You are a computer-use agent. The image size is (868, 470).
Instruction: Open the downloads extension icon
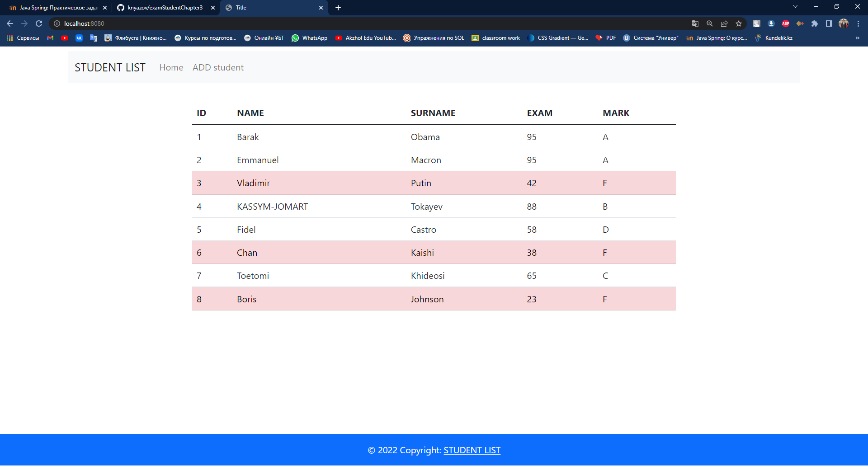[x=771, y=23]
